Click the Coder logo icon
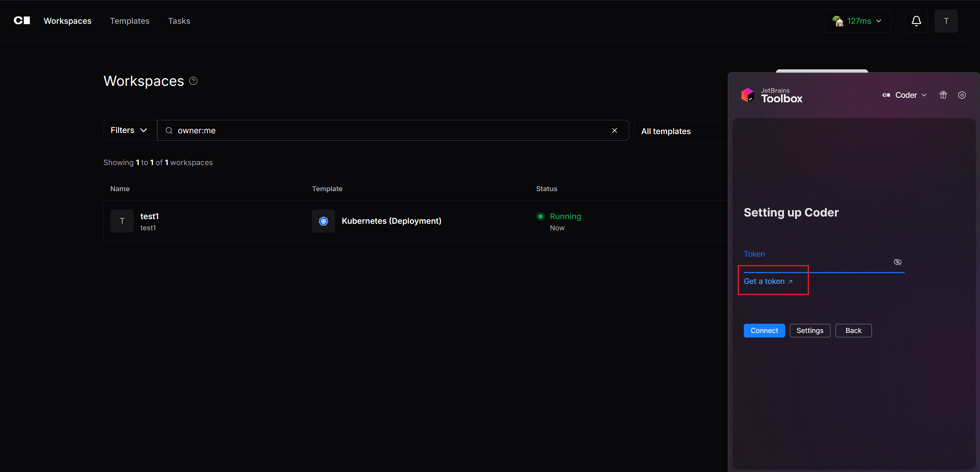 coord(22,21)
